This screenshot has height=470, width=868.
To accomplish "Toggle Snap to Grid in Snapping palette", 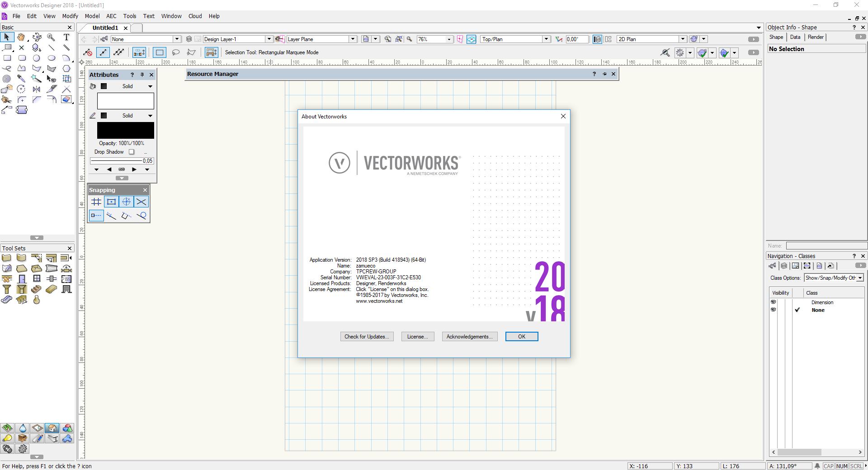I will 96,202.
